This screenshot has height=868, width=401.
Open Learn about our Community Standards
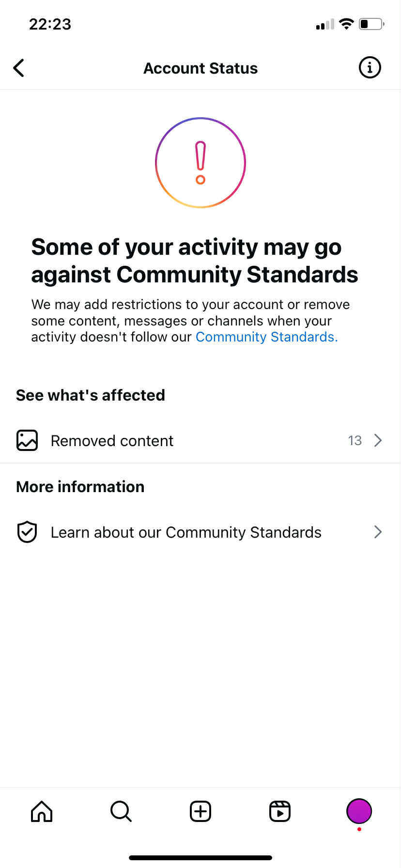186,532
